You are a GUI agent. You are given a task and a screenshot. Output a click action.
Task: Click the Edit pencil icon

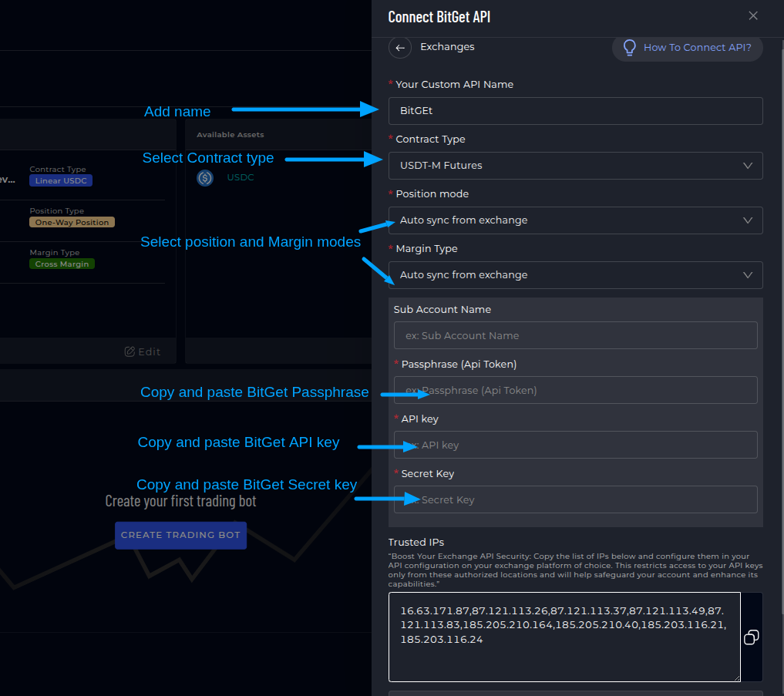pos(130,351)
